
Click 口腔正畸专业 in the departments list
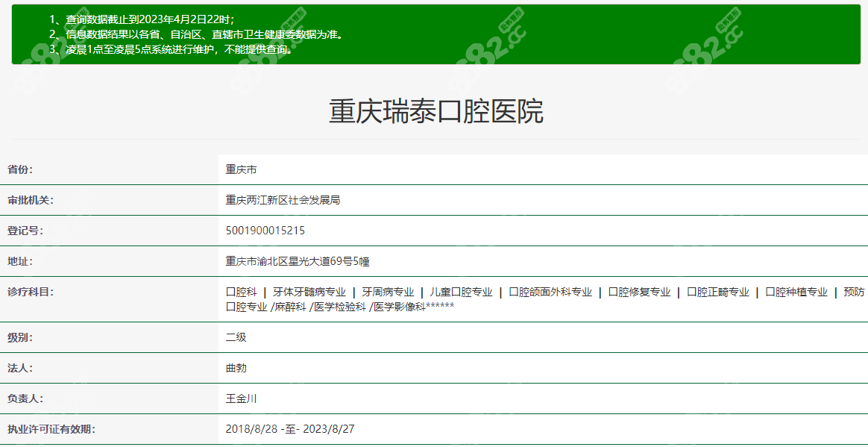pos(718,292)
